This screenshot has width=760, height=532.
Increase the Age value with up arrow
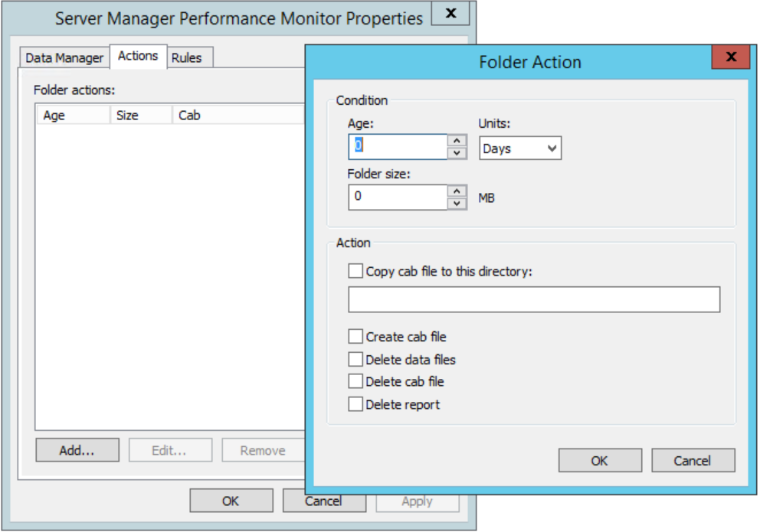457,141
